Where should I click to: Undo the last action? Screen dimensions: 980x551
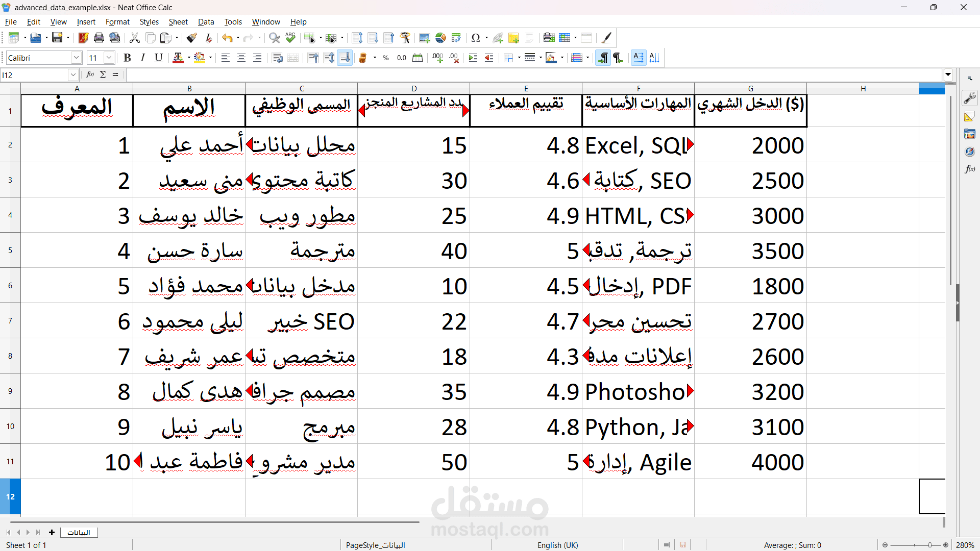[227, 38]
